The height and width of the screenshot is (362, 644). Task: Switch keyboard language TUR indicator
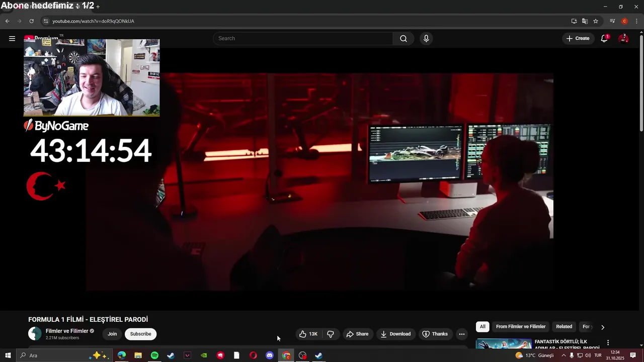pos(598,355)
